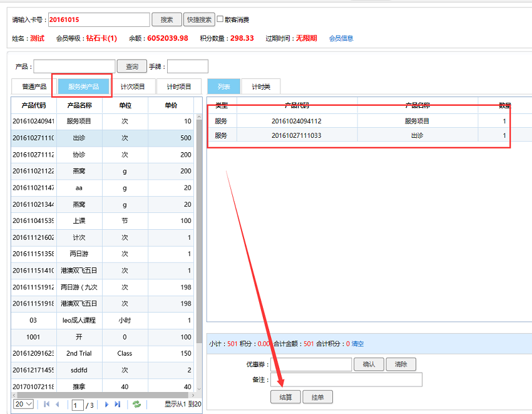The height and width of the screenshot is (414, 532).
Task: Click the 清空 clear link in summary
Action: pos(357,344)
